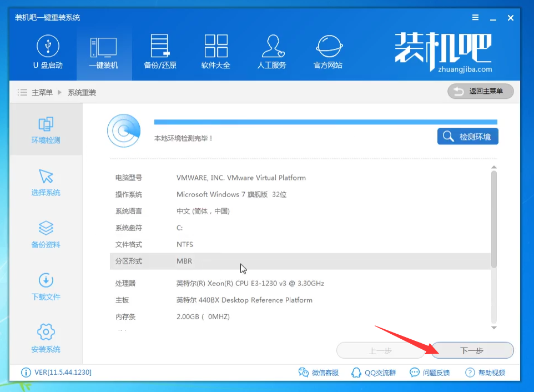Click the 检测环境 detect environment button

(x=467, y=137)
